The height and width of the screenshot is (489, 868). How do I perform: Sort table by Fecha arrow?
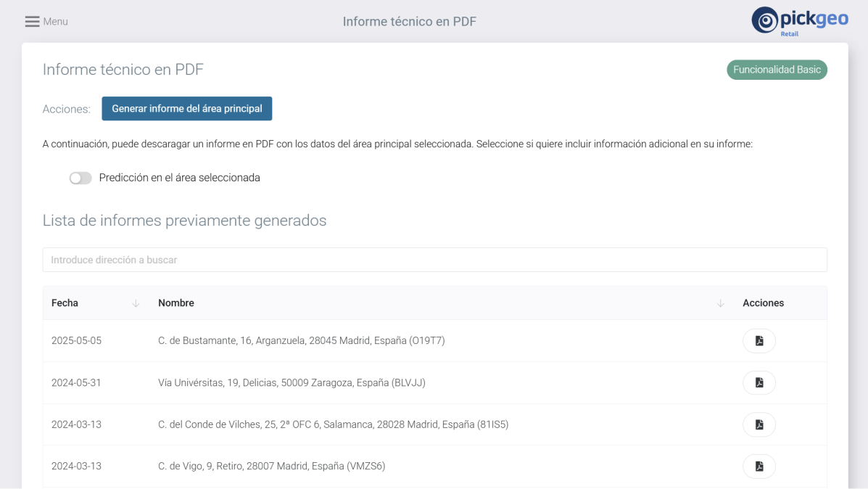pos(136,303)
